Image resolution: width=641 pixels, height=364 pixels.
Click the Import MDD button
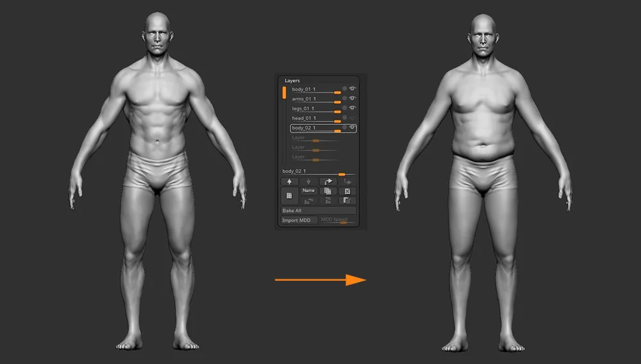(x=299, y=220)
